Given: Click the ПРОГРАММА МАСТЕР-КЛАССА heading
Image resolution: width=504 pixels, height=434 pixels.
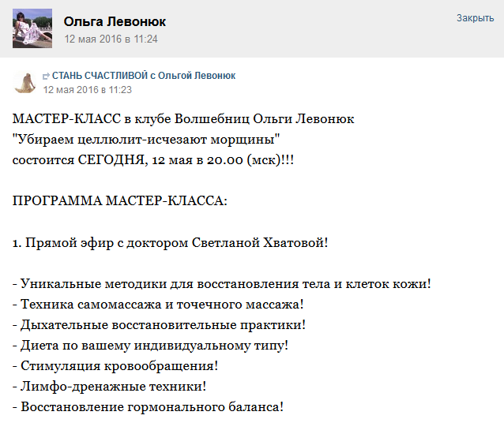Looking at the screenshot, I should click(120, 200).
